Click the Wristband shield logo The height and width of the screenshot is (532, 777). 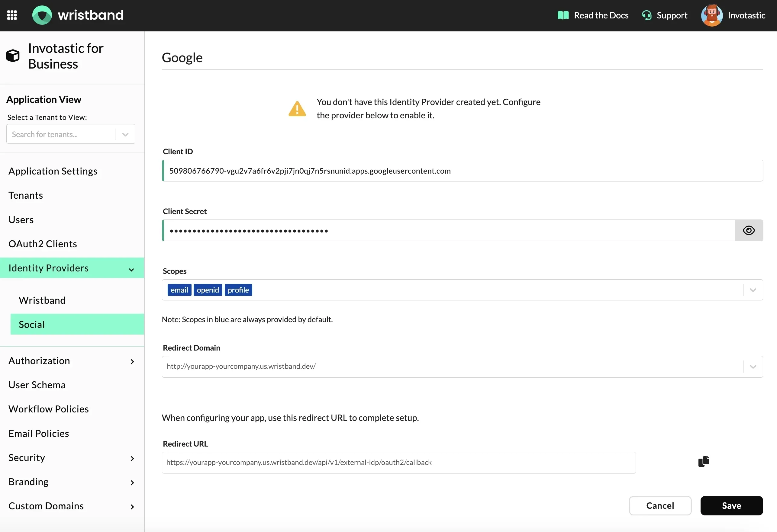tap(42, 15)
